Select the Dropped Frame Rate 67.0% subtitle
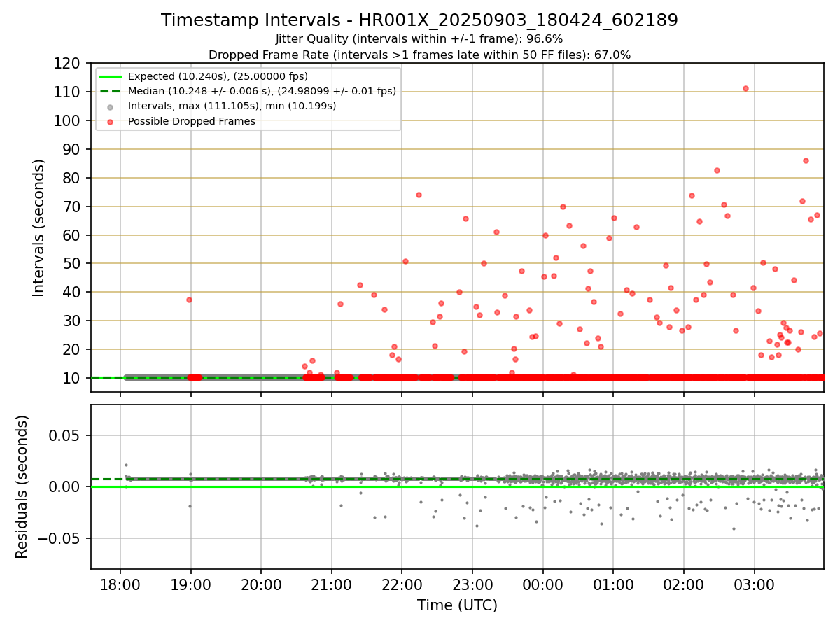 [419, 55]
